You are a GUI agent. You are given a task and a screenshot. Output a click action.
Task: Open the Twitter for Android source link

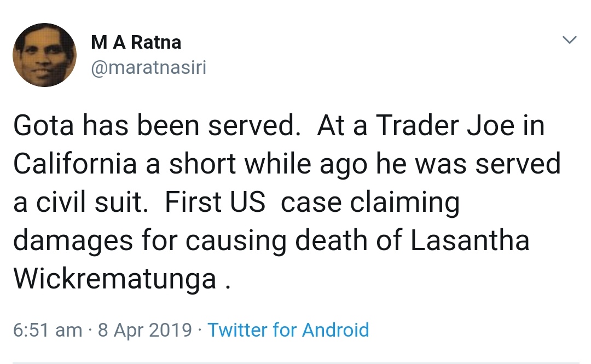tap(288, 330)
